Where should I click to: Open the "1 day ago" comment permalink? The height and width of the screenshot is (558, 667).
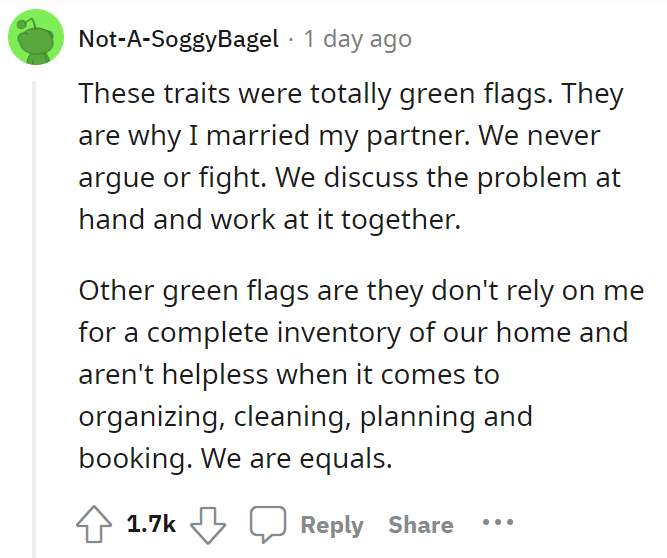(357, 40)
